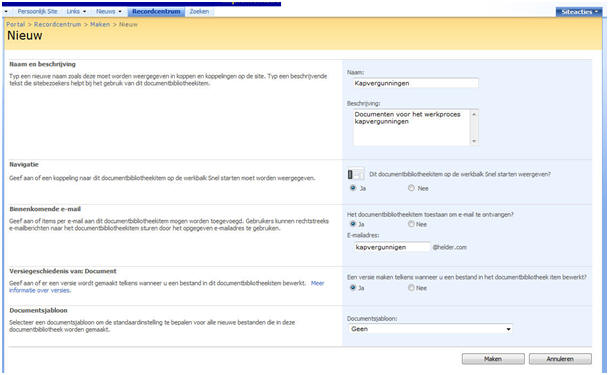Click in the E-mailadres input field

tap(392, 247)
